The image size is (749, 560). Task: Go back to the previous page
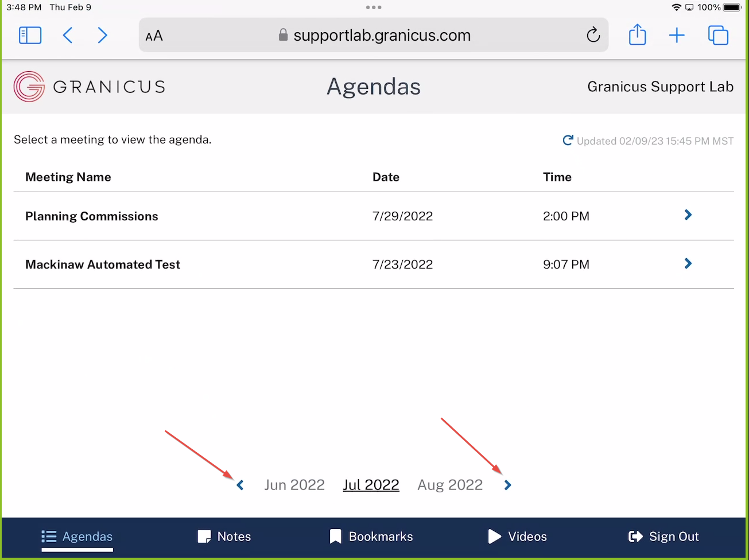click(68, 36)
